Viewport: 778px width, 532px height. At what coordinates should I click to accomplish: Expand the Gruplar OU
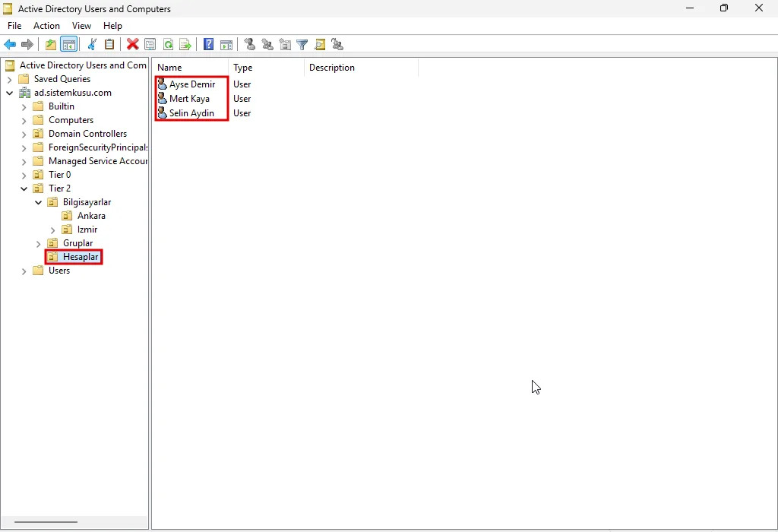[38, 244]
